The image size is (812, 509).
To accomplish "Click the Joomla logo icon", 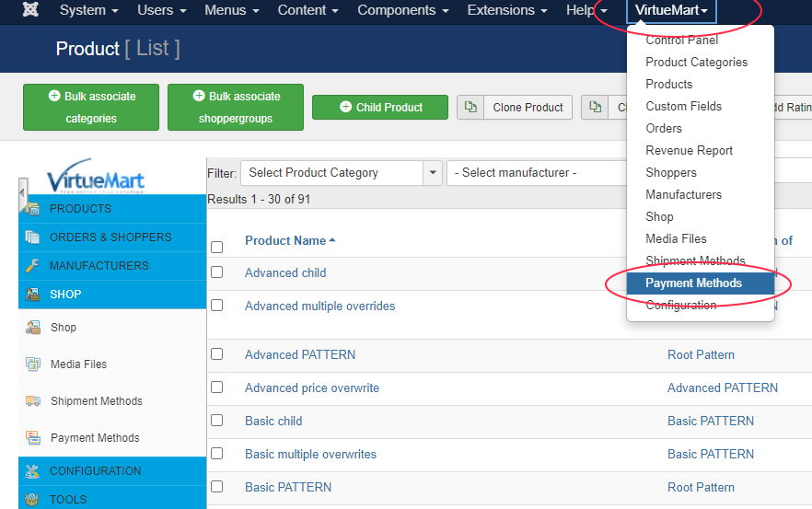I will pos(30,11).
